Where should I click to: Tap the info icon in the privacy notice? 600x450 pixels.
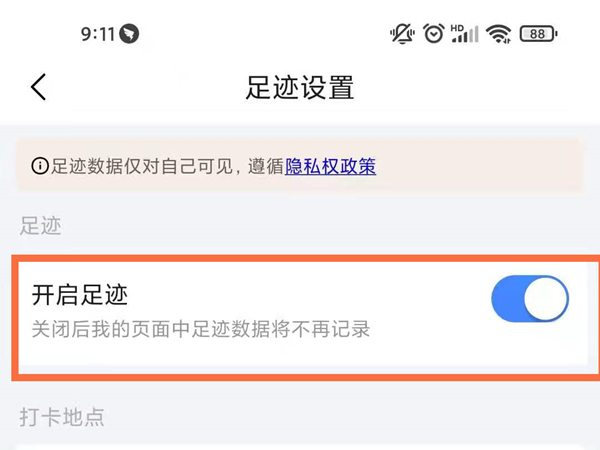tap(40, 167)
